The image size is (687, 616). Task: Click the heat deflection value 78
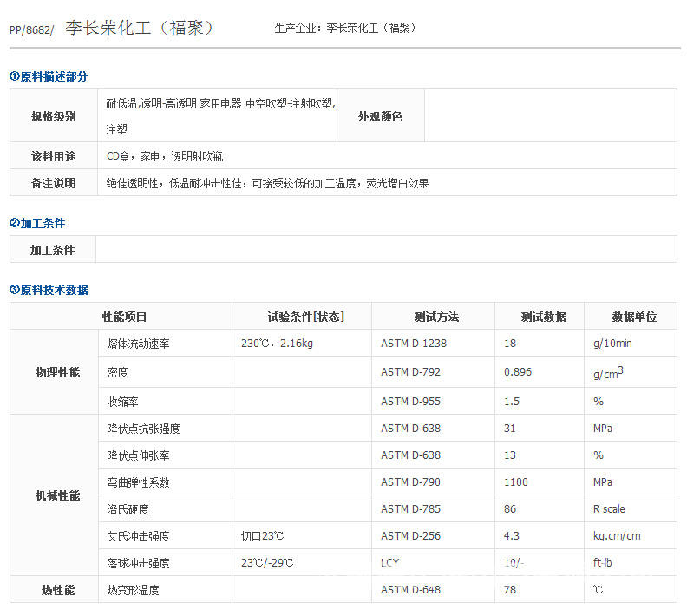510,590
